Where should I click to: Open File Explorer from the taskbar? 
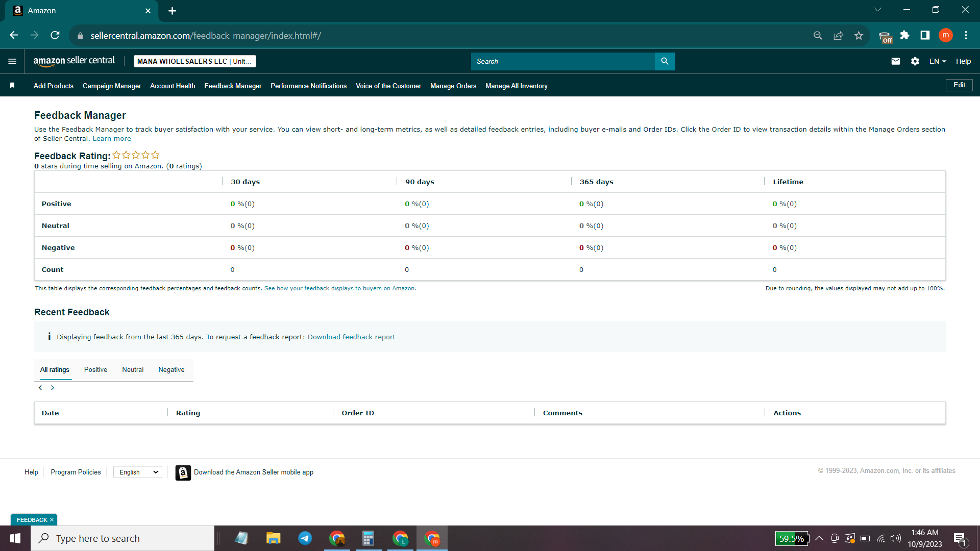click(273, 538)
